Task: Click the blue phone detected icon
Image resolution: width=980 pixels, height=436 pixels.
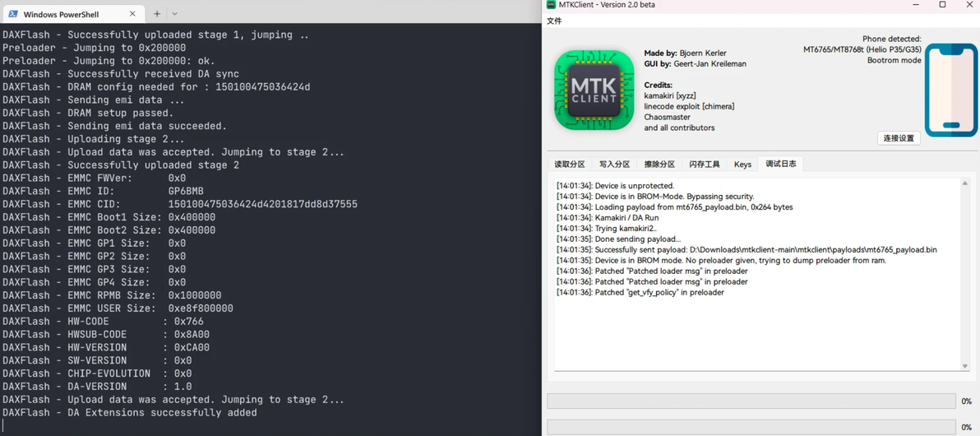Action: pos(950,90)
